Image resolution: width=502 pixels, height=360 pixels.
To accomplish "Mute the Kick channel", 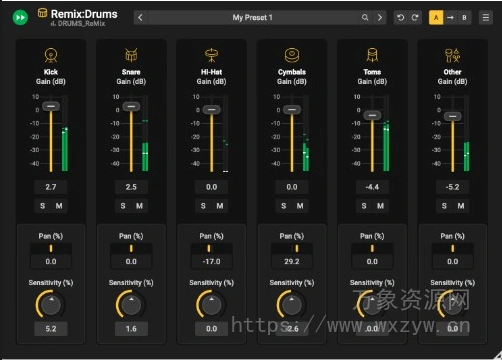I will tap(59, 206).
